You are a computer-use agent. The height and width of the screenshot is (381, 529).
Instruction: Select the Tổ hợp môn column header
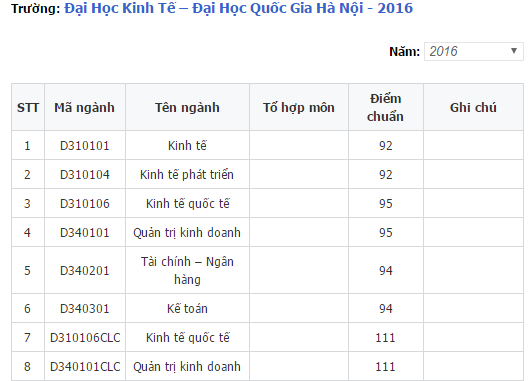click(x=299, y=107)
